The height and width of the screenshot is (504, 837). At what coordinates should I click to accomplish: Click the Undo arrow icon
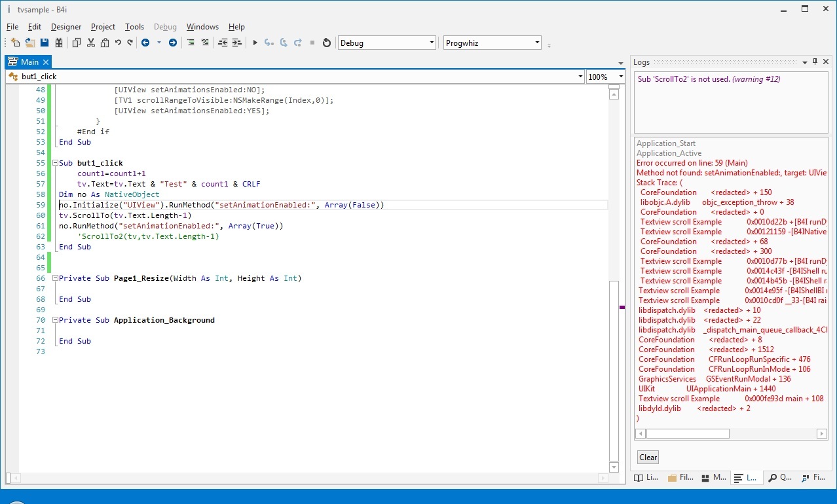pyautogui.click(x=118, y=43)
